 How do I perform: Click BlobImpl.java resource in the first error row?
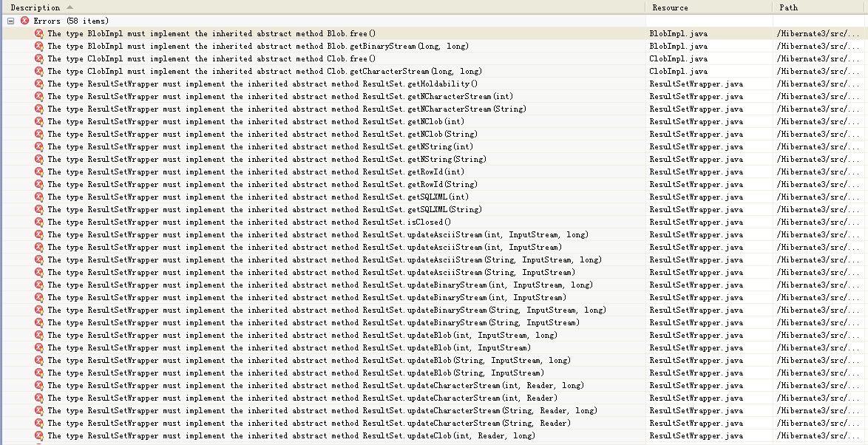point(678,33)
